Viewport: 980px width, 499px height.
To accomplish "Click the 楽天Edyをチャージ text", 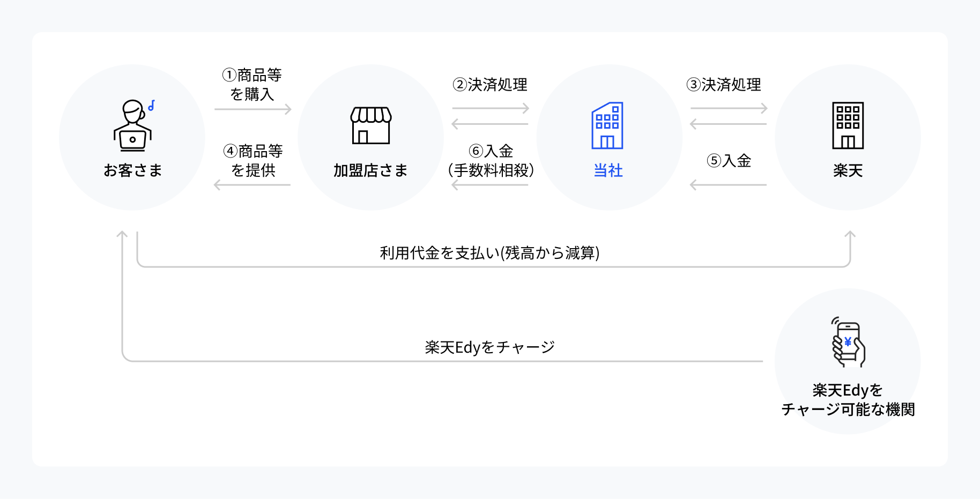I will click(x=489, y=347).
